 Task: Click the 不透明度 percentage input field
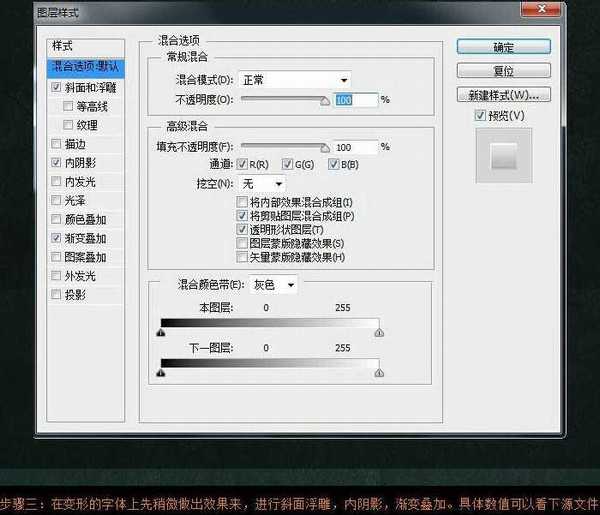coord(356,100)
